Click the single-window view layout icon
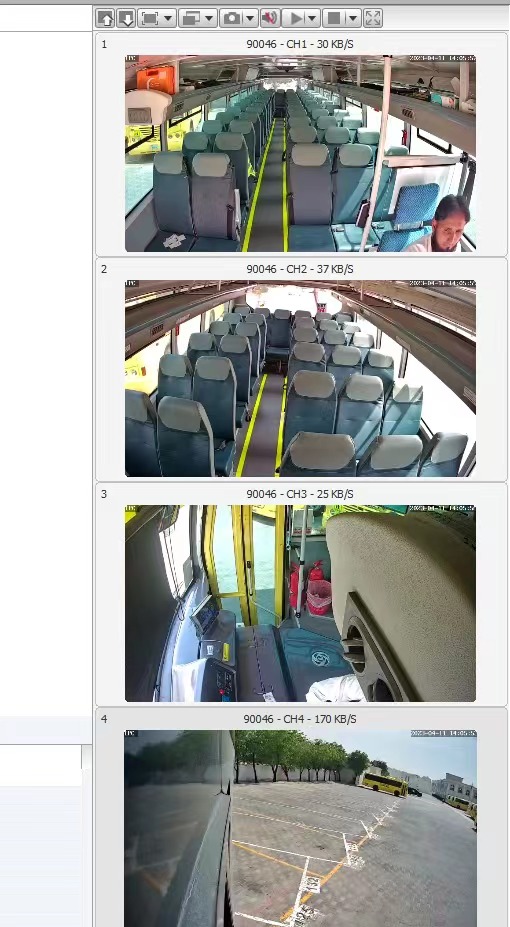 point(150,18)
